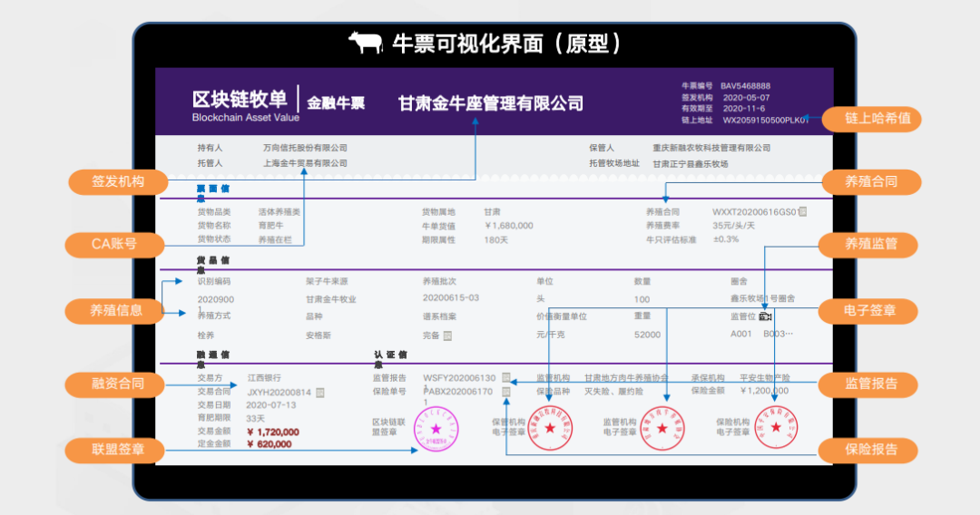Click counterparty 江西银行
980x515 pixels.
click(x=264, y=378)
